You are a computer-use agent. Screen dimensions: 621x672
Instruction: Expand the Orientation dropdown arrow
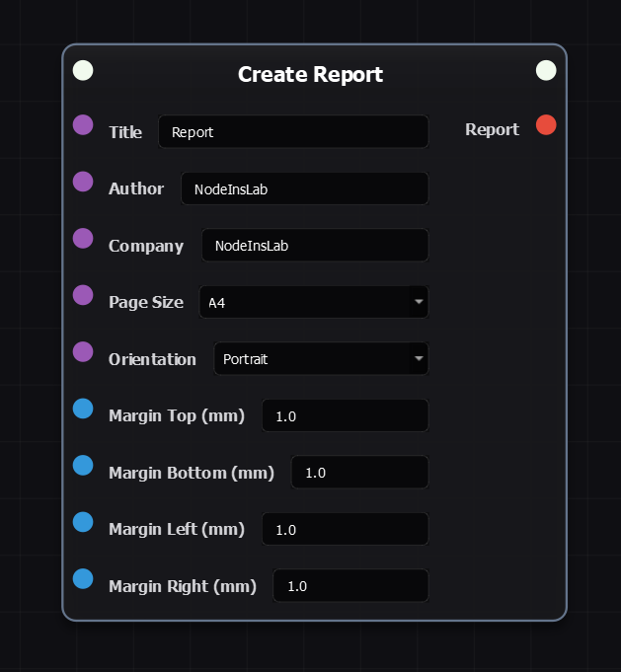coord(419,359)
